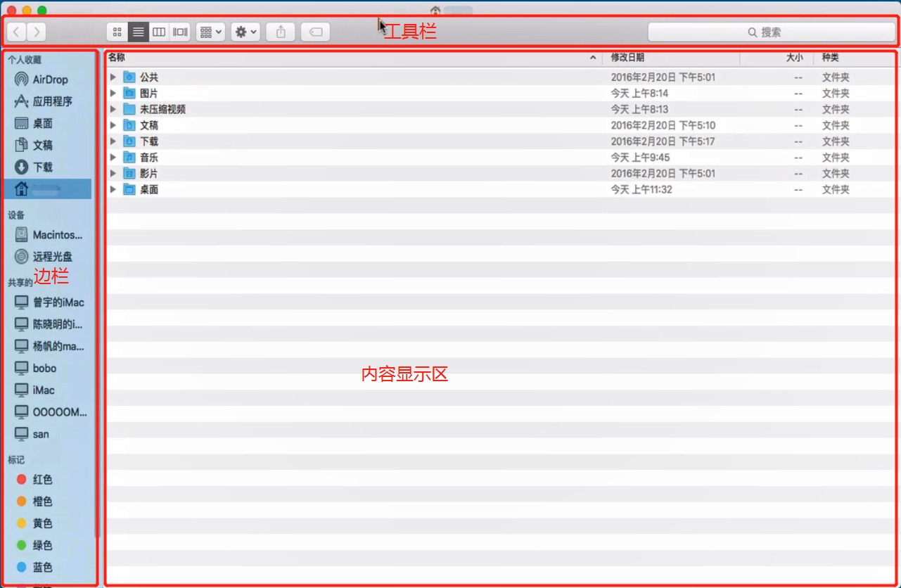Screen dimensions: 901x588
Task: Select 远程光盘 under 设备
Action: tap(51, 256)
